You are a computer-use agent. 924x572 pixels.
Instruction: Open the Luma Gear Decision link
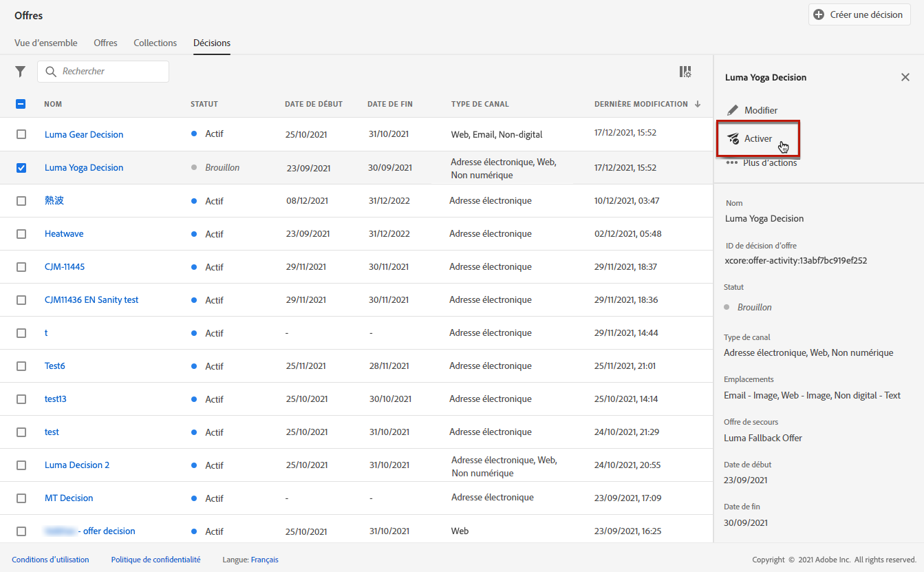(84, 134)
